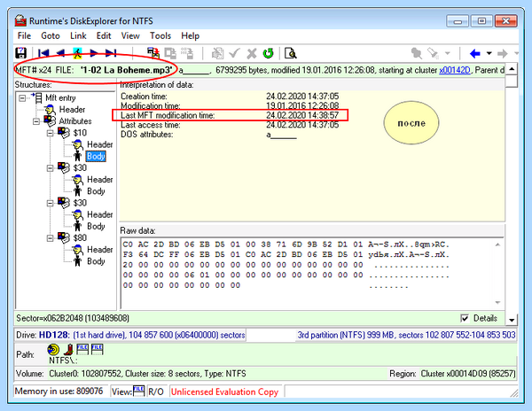Click the hex row starting F3 64 DC
Screen dimensions: 532x411
point(243,255)
